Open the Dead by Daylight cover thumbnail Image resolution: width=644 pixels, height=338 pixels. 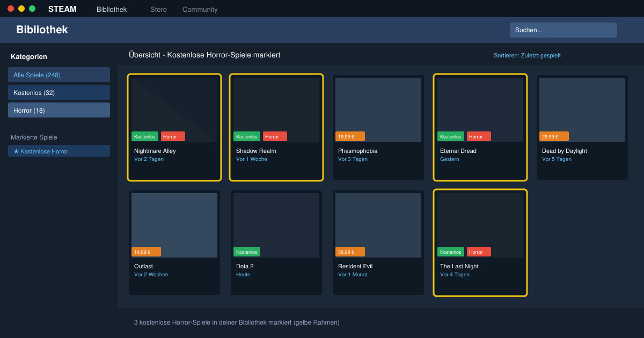[582, 110]
